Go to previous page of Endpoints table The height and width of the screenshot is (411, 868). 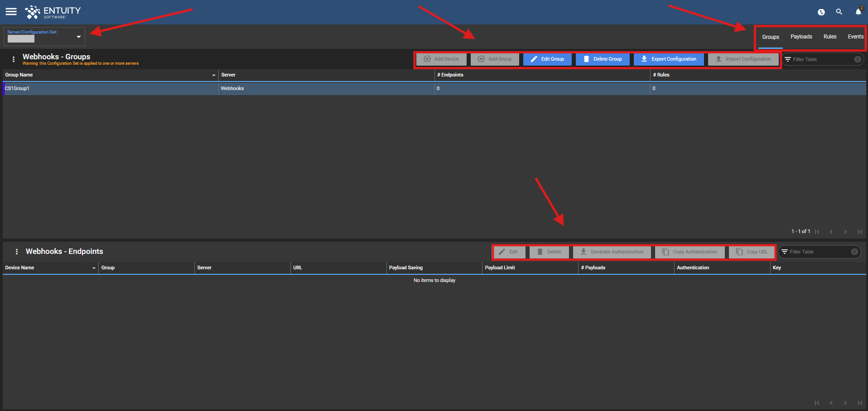[831, 403]
